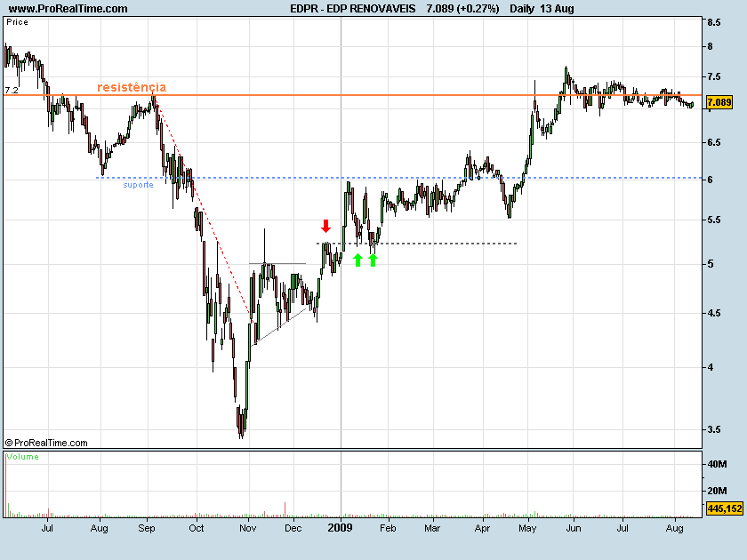Select the Apr label on the time axis
Screen dimensions: 747x560
coord(483,528)
